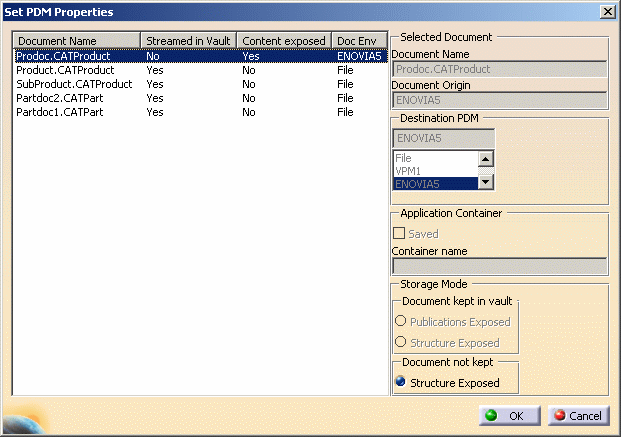The width and height of the screenshot is (621, 437).
Task: Click File in Partdoc2.CATPart's Doc Env cell
Action: pyautogui.click(x=345, y=98)
